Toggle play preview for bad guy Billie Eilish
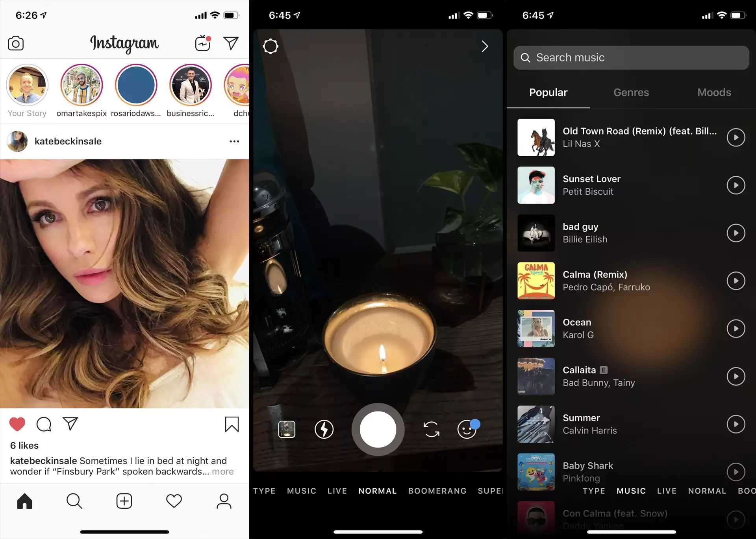Screen dimensions: 756x539 click(x=735, y=233)
